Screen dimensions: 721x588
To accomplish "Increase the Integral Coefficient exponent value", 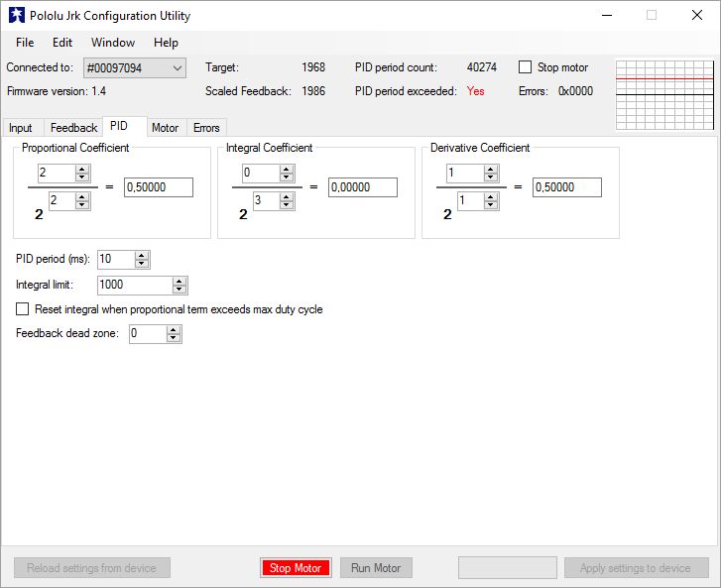I will tap(287, 196).
